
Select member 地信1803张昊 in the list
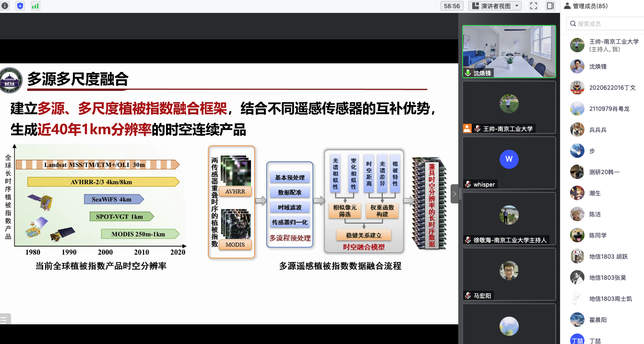608,277
